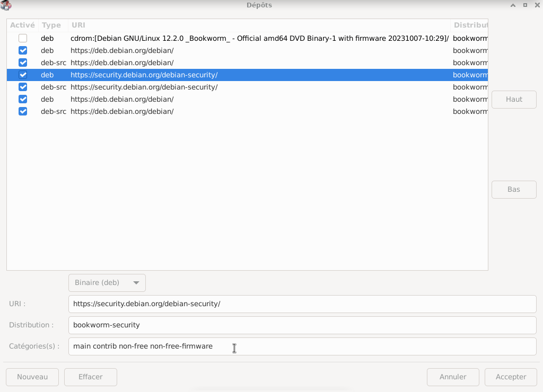Cancel with the Annuler button
The height and width of the screenshot is (392, 543).
453,377
